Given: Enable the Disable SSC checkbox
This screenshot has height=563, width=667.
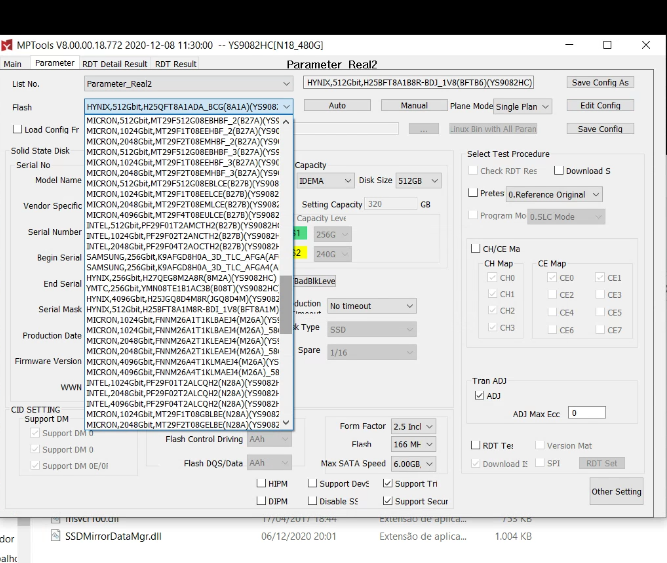Looking at the screenshot, I should (x=312, y=501).
